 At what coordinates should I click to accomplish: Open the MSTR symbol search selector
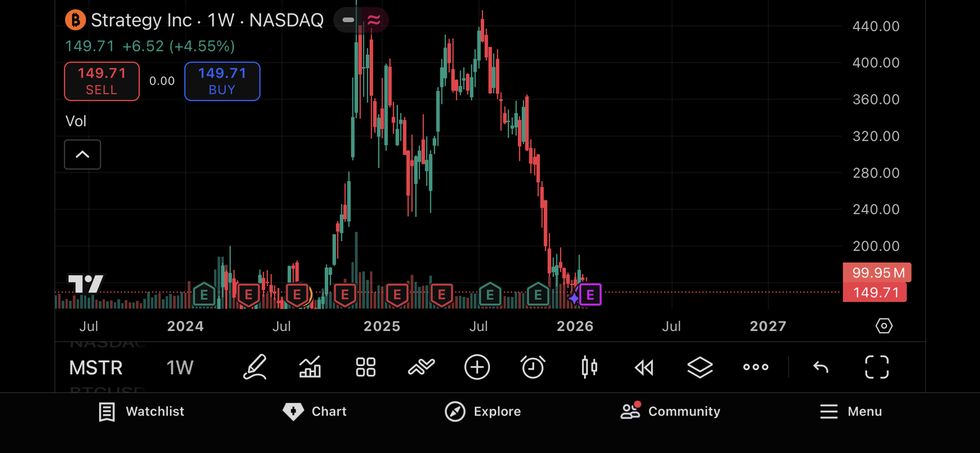[x=96, y=368]
